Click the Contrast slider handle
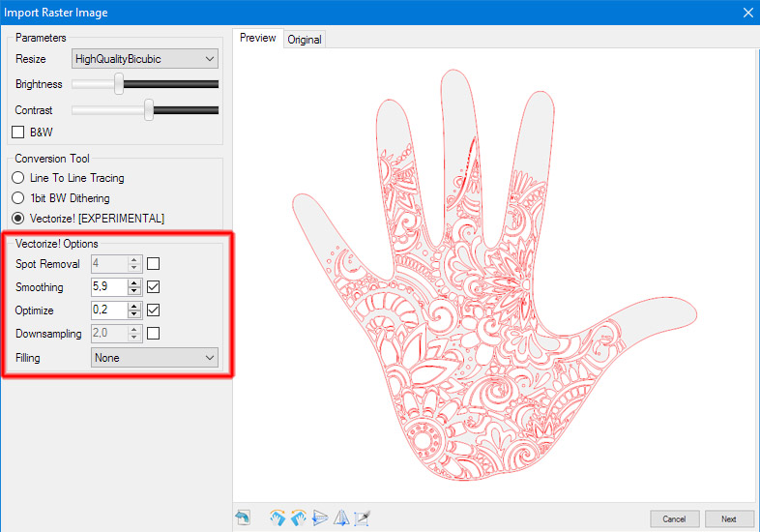This screenshot has height=532, width=760. point(149,110)
